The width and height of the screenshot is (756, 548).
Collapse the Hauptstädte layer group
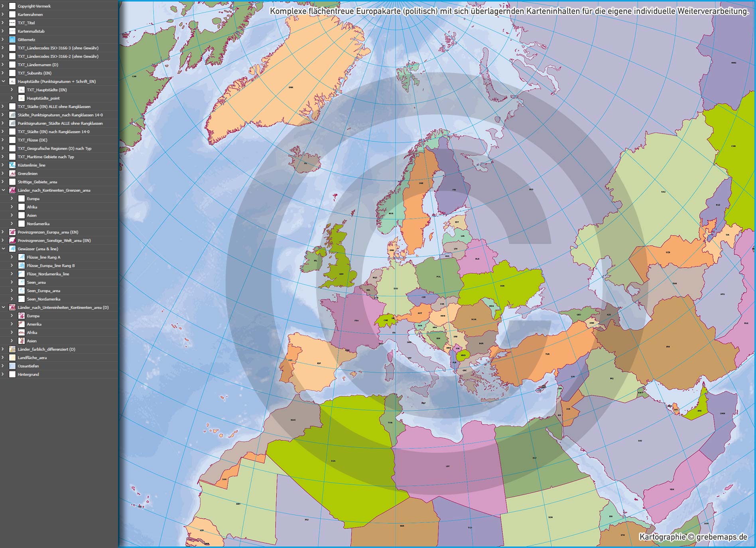point(3,81)
